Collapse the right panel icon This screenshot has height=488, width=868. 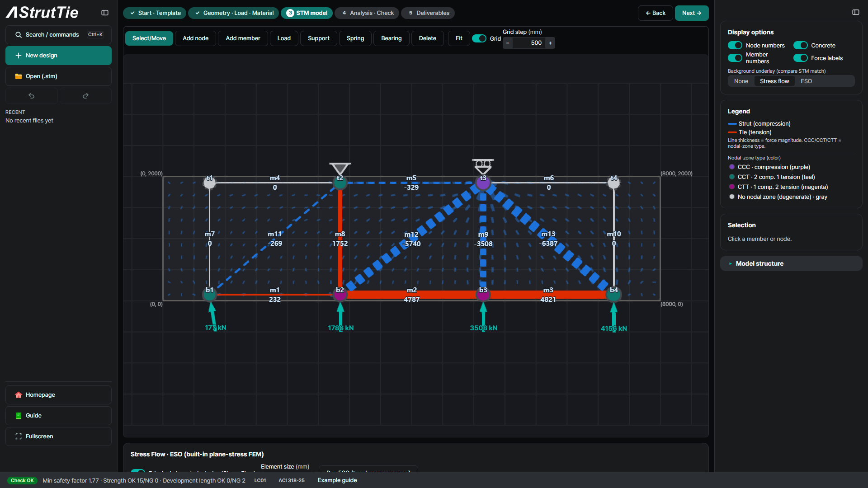[856, 12]
